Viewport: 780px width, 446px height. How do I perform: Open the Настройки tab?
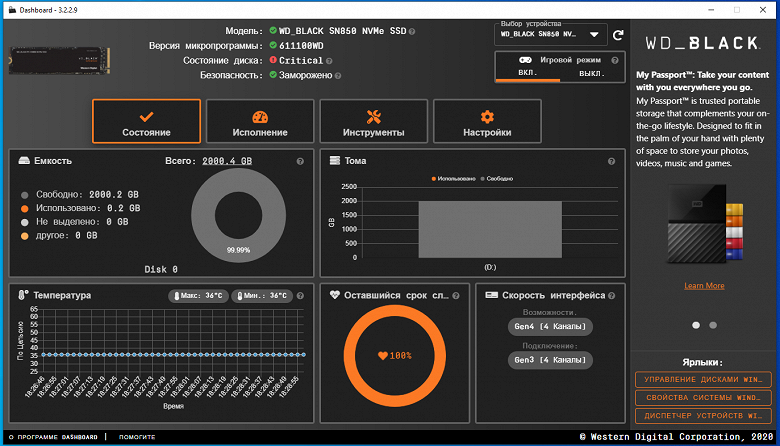pos(487,121)
